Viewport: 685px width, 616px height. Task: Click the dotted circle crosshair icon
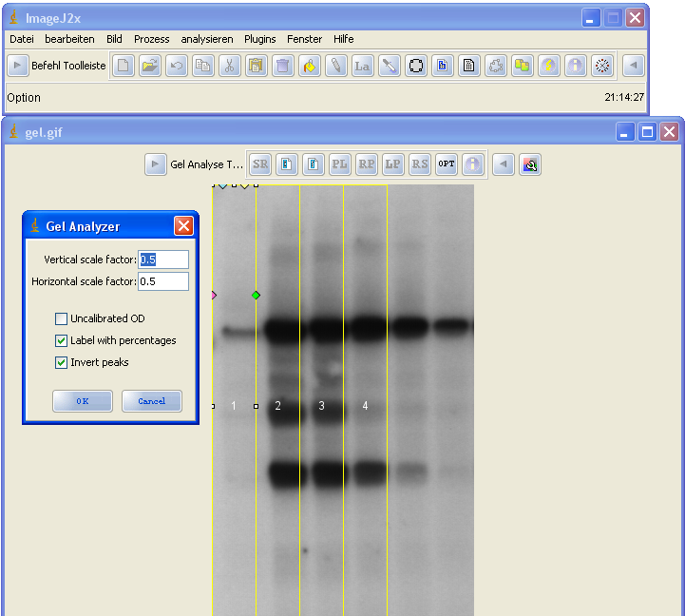click(x=602, y=66)
